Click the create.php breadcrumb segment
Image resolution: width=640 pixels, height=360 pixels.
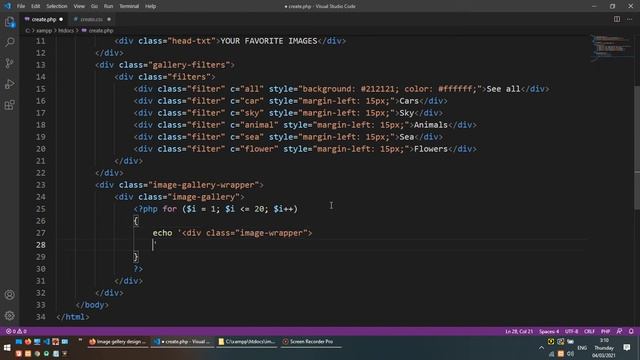101,31
